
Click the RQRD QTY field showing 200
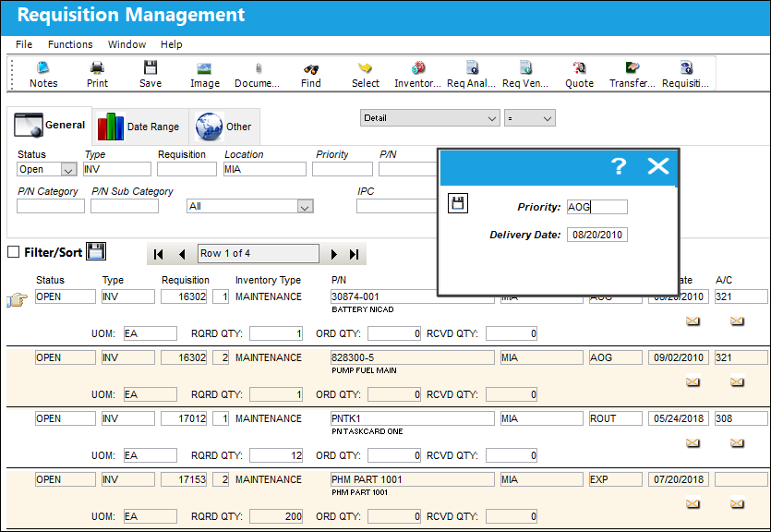tap(276, 516)
